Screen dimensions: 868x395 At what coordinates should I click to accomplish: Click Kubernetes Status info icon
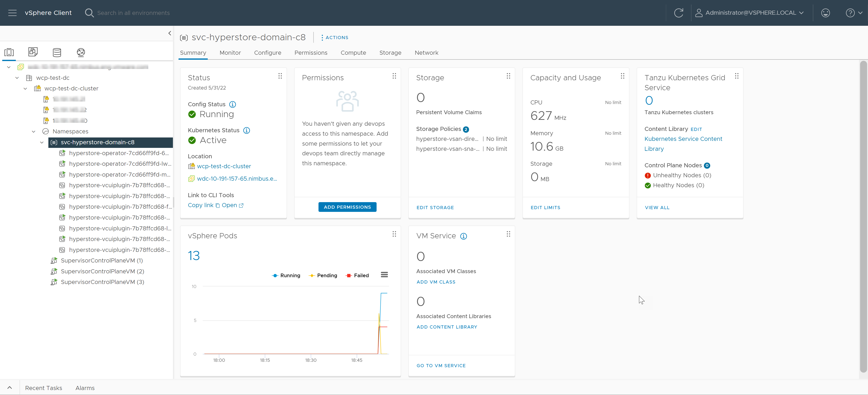[x=247, y=130]
